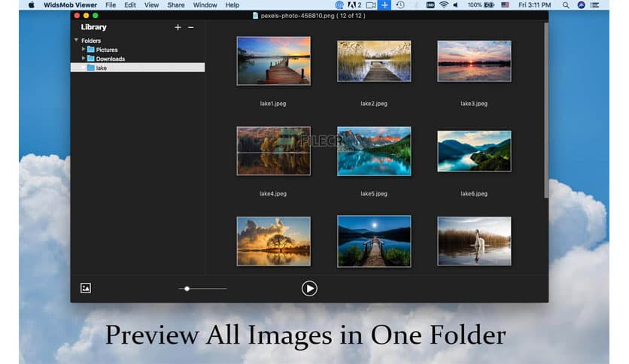Viewport: 629px width, 364px height.
Task: Open the View menu
Action: point(151,5)
